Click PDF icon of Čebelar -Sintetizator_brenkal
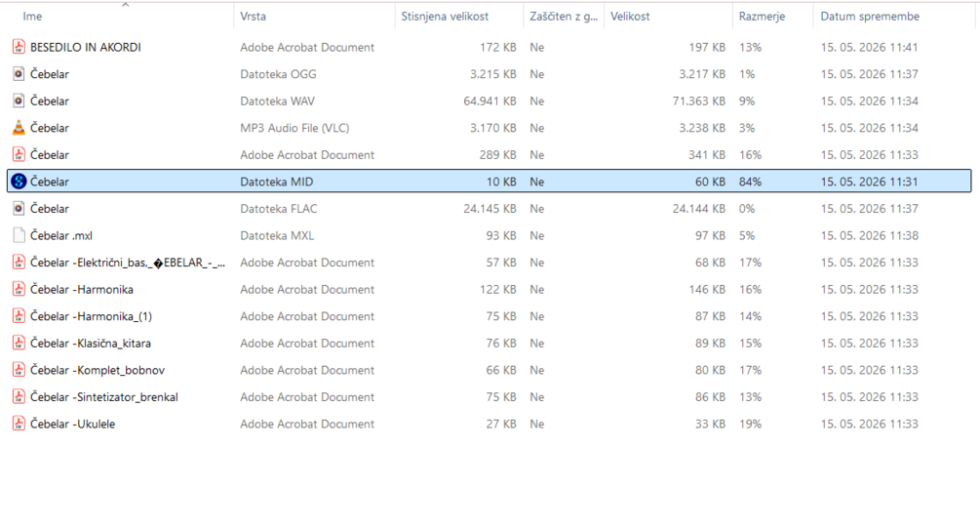Image resolution: width=980 pixels, height=528 pixels. (19, 396)
